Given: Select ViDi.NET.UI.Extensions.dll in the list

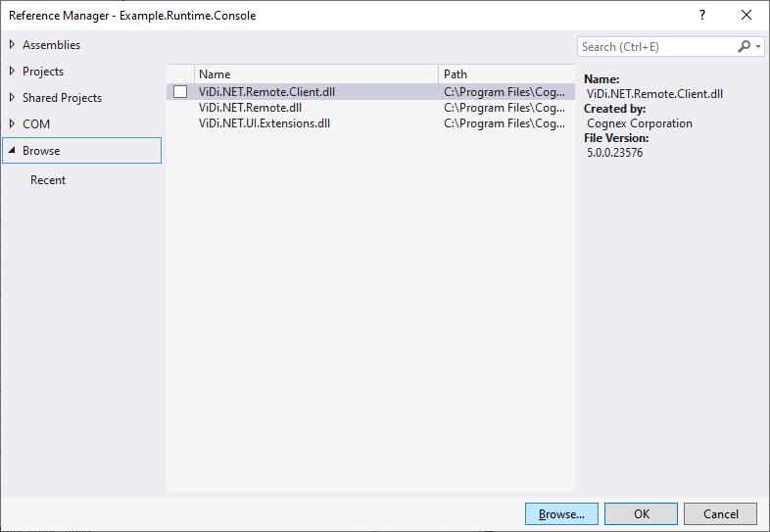Looking at the screenshot, I should pyautogui.click(x=265, y=123).
